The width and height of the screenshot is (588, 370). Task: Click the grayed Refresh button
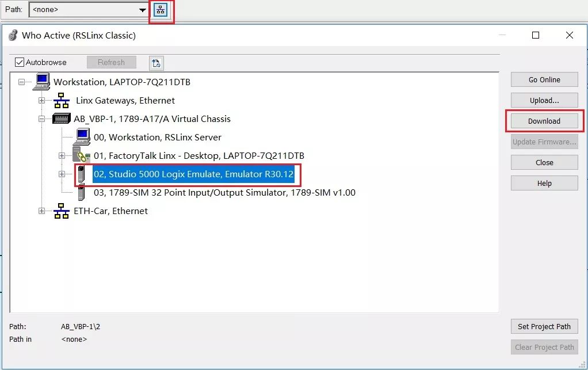[x=112, y=62]
